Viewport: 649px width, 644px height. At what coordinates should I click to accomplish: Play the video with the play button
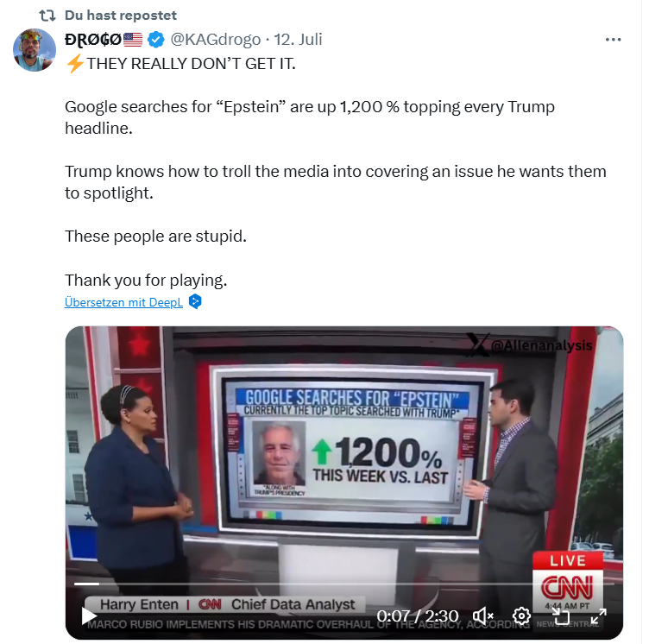(x=88, y=616)
